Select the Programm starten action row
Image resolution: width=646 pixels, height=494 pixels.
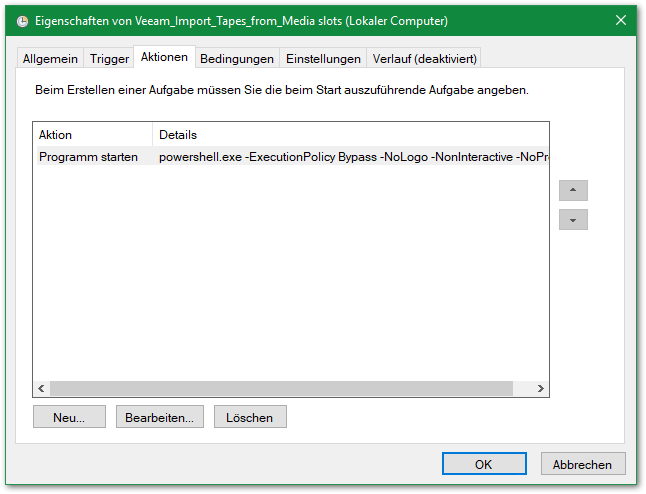[89, 157]
